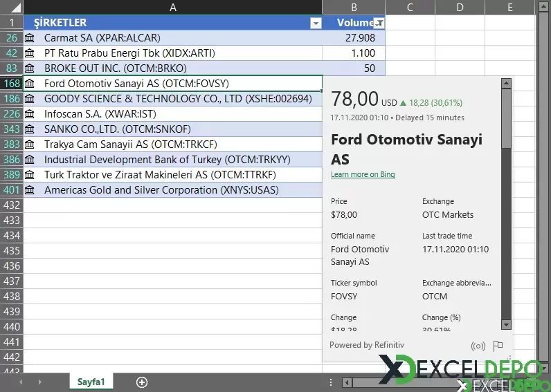Click the stock icon beside Turk Traktor
This screenshot has width=551, height=392.
30,175
